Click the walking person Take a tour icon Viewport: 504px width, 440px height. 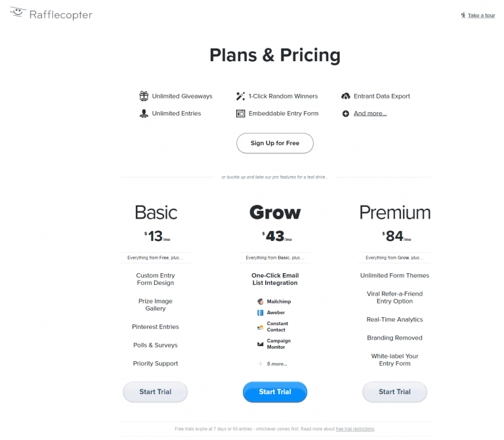pyautogui.click(x=463, y=15)
